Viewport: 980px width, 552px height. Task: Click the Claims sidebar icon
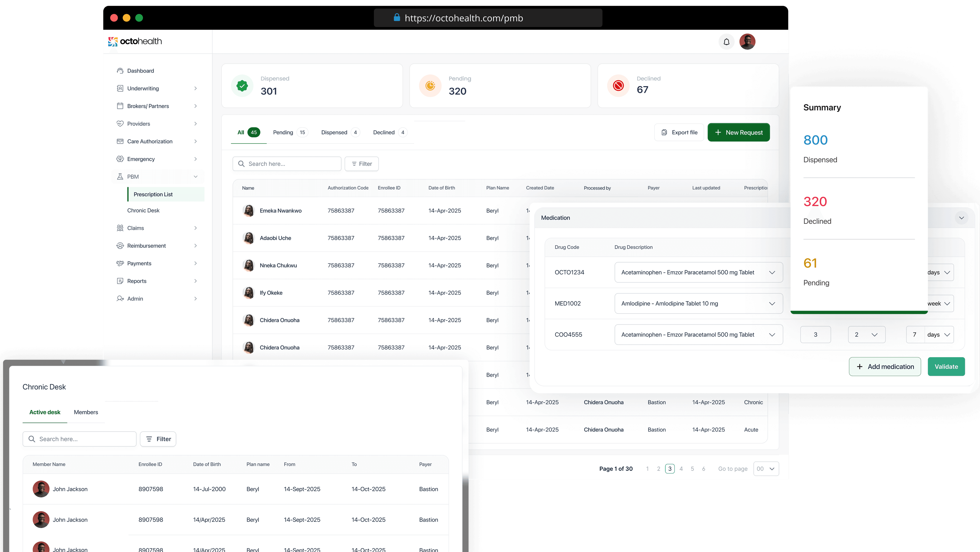tap(120, 228)
